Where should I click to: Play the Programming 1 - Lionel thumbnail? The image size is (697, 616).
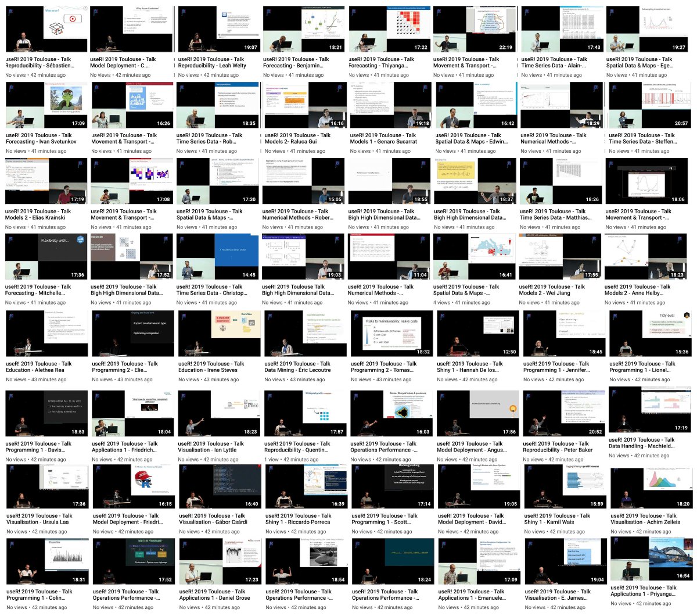pos(651,334)
